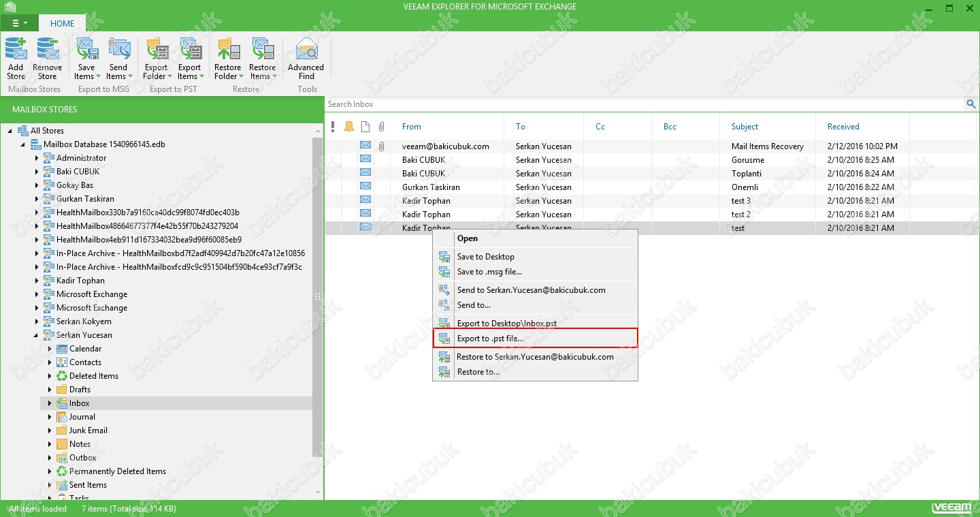
Task: Click the panel splitter grip handle
Action: tap(317, 296)
